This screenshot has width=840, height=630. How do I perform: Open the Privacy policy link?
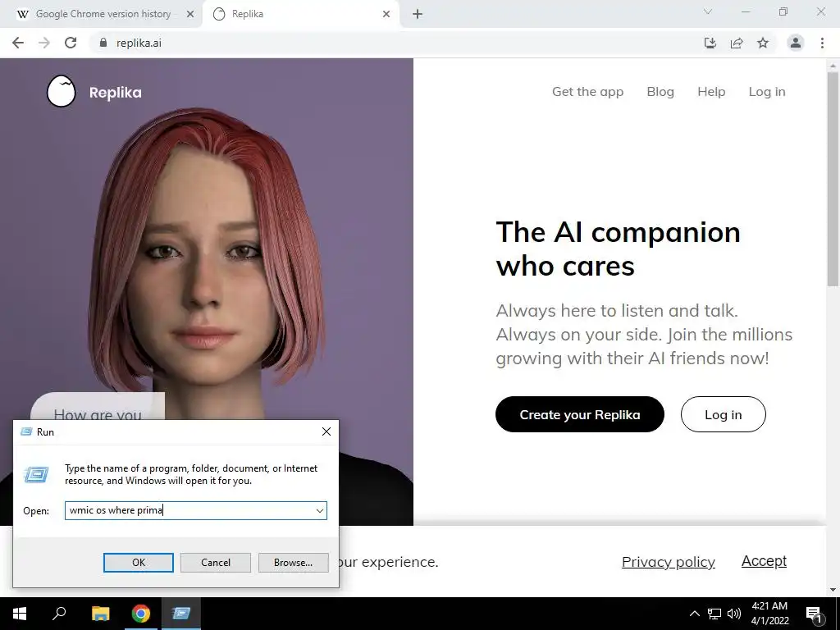[x=668, y=561]
